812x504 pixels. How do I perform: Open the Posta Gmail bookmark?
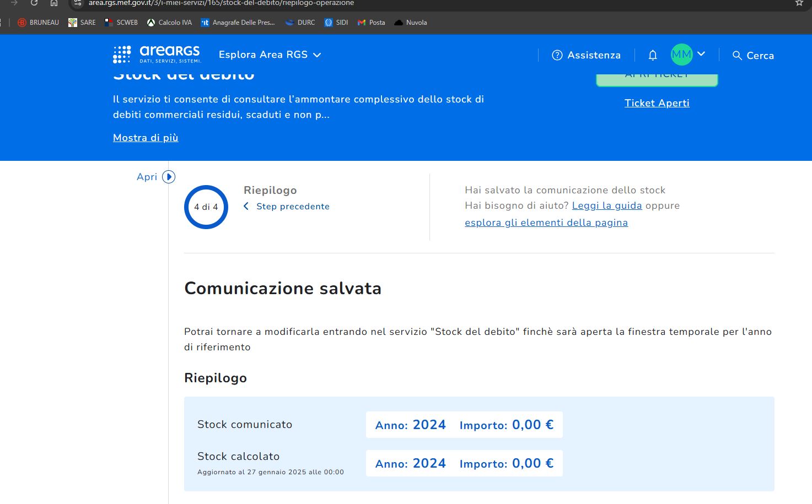click(x=371, y=23)
